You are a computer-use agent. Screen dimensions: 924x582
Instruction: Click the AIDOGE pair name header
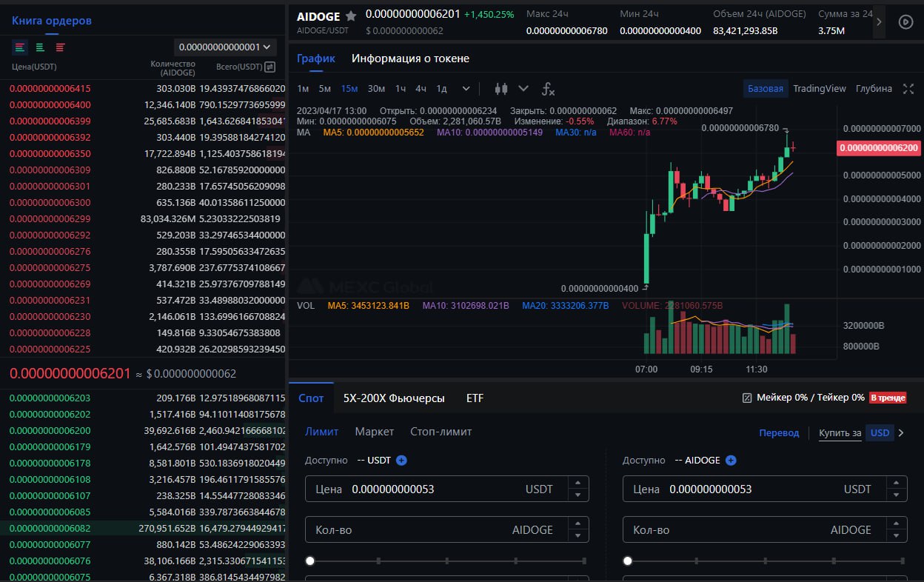[318, 16]
